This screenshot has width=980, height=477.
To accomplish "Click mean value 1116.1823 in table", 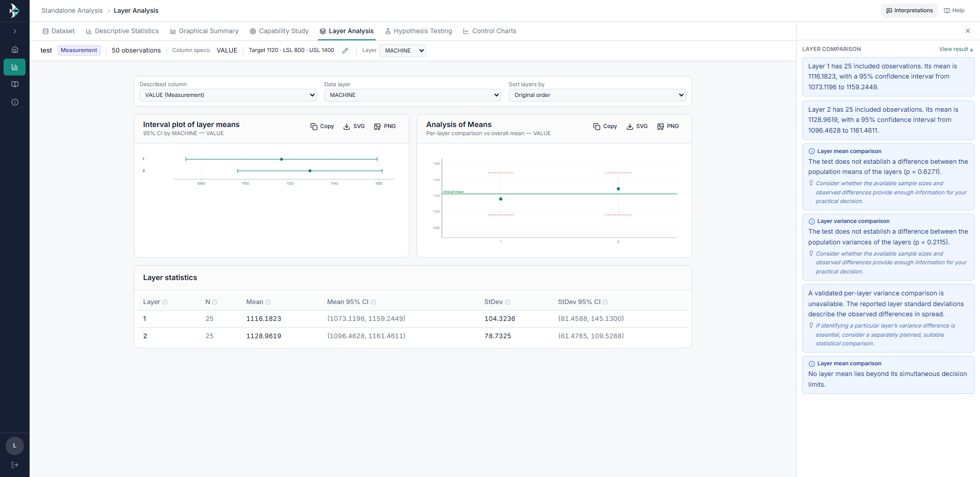I will click(263, 319).
